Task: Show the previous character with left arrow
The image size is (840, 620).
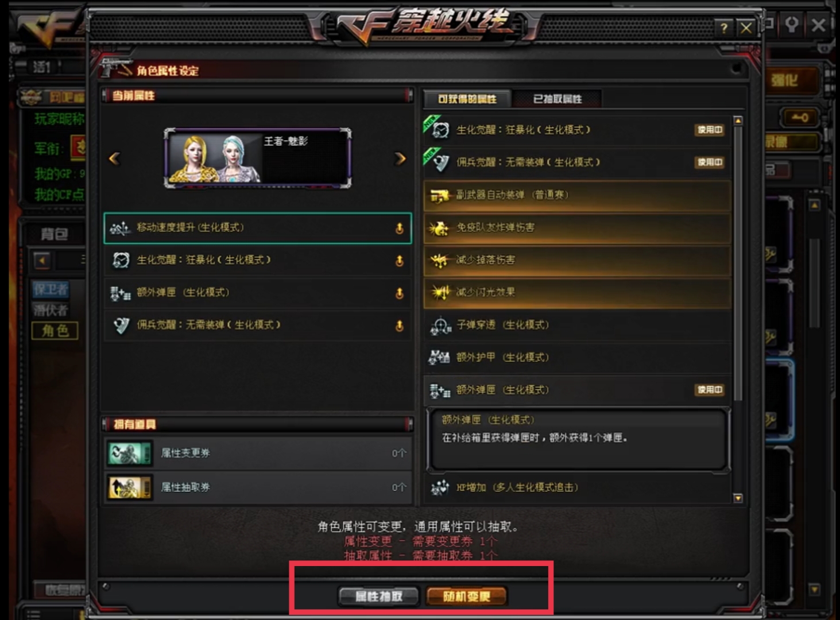Action: point(114,158)
